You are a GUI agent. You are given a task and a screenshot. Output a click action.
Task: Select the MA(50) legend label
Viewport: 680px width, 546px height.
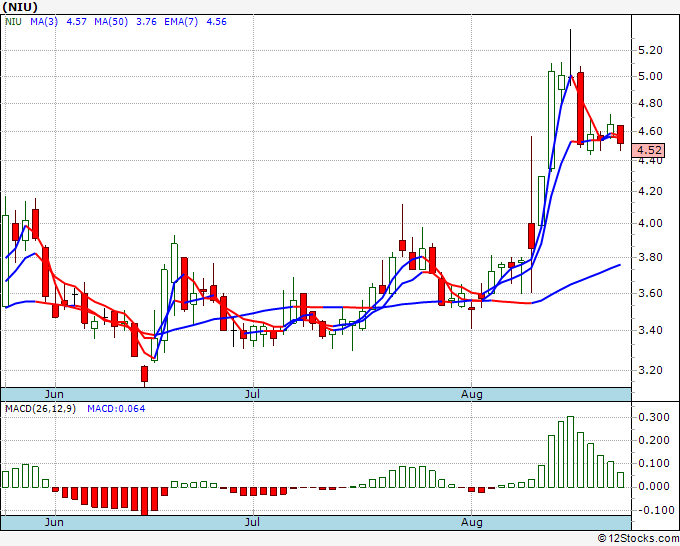coord(111,22)
